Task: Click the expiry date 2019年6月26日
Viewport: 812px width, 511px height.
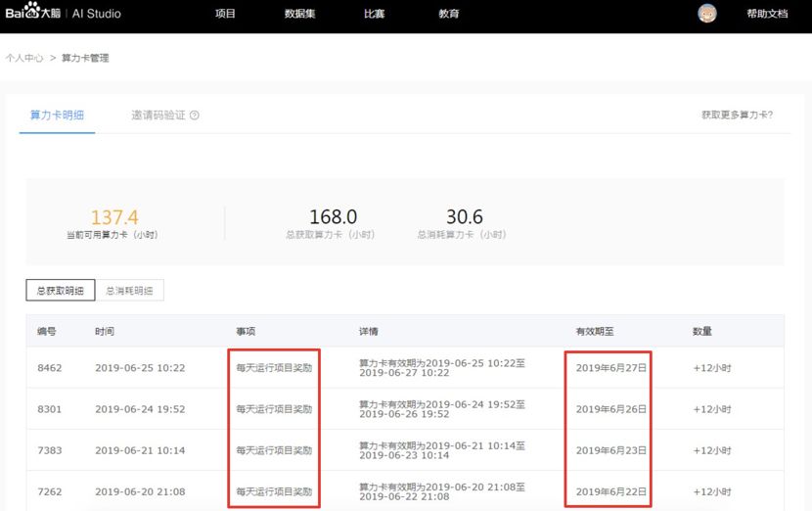Action: pos(611,409)
